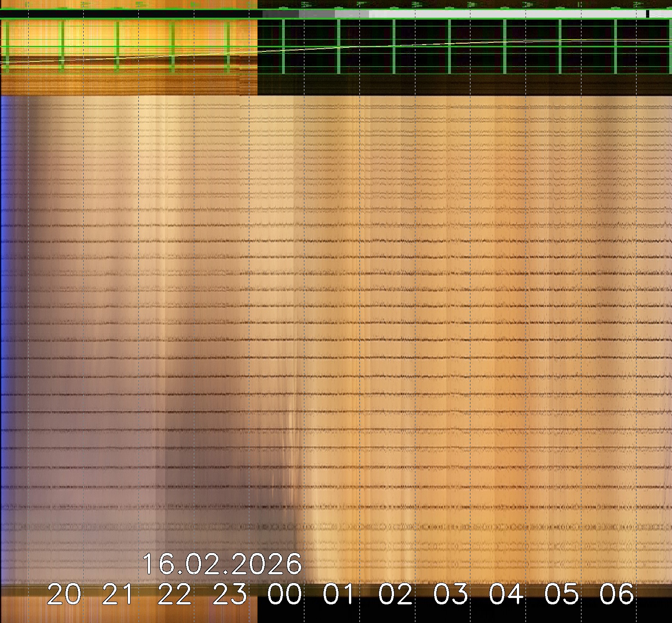The image size is (672, 623).
Task: Click the 06 hour label
Action: pos(616,594)
